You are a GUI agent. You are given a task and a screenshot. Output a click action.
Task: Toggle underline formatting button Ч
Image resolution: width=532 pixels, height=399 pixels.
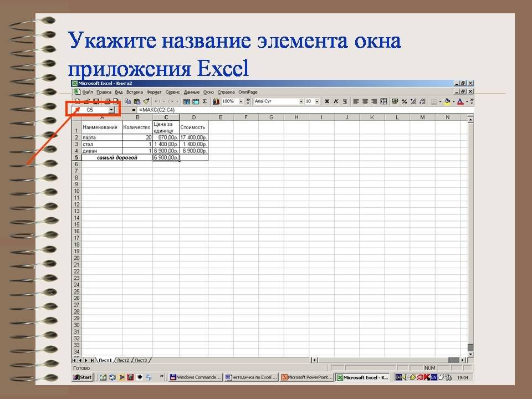(x=345, y=101)
